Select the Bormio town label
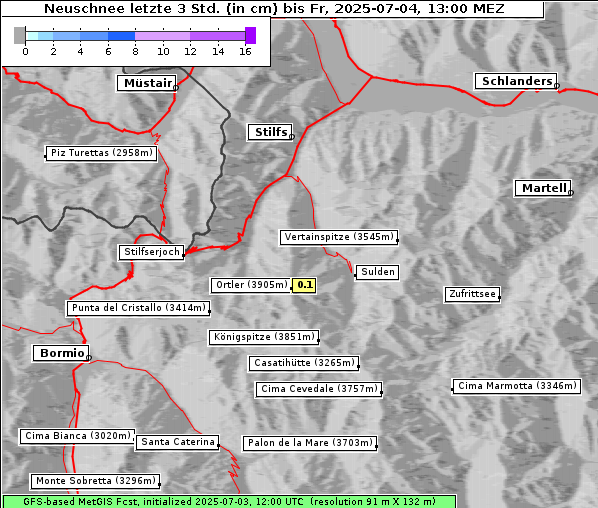Image resolution: width=598 pixels, height=508 pixels. 61,353
